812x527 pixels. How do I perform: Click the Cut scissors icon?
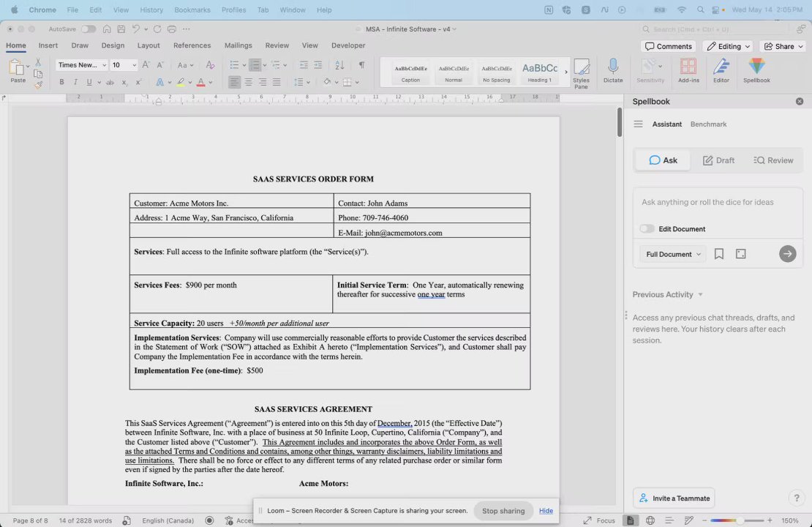(x=38, y=61)
